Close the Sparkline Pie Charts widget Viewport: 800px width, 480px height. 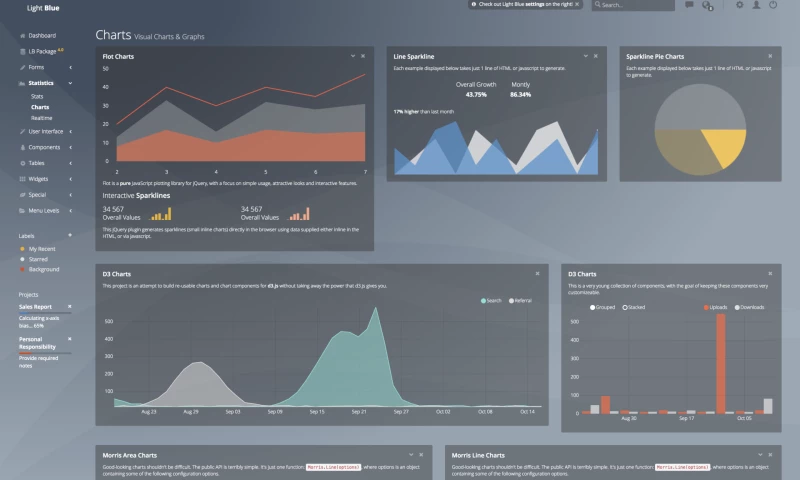[769, 56]
